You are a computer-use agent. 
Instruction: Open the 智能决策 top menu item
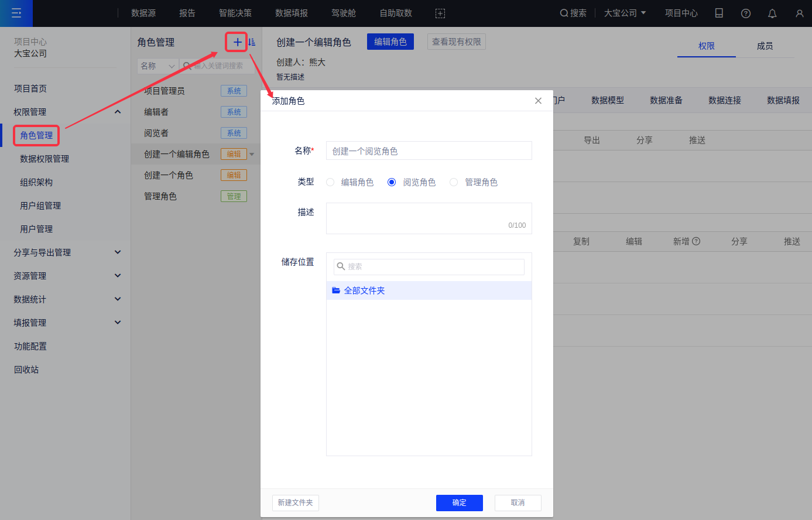pos(235,13)
